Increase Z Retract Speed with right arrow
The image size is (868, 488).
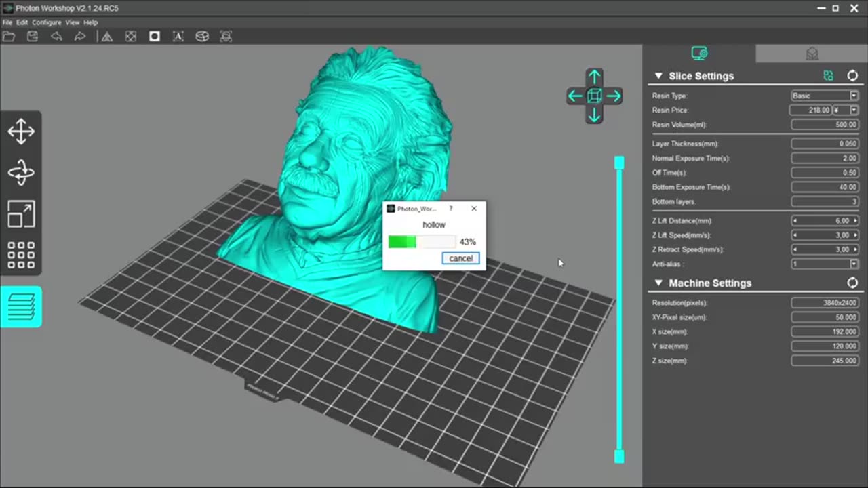coord(855,249)
